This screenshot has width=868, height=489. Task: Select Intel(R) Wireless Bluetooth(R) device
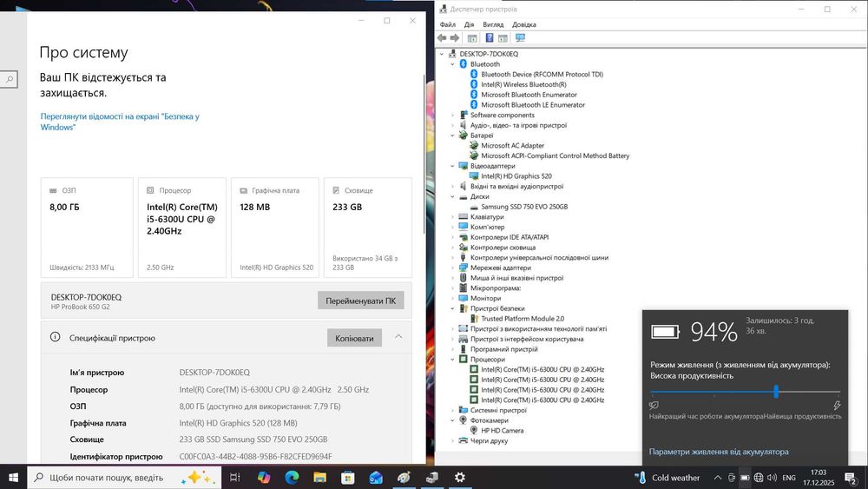[x=523, y=85]
